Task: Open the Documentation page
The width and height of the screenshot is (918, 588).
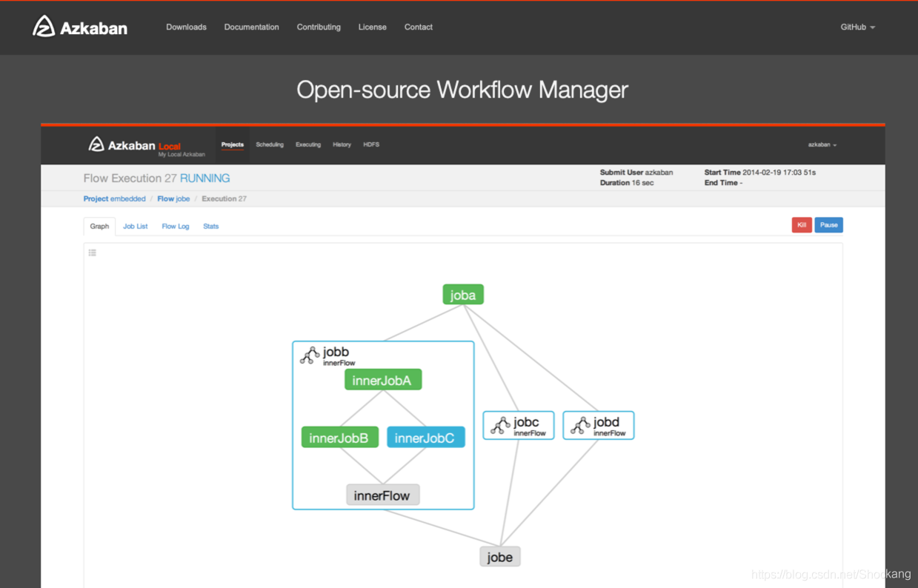Action: click(252, 27)
